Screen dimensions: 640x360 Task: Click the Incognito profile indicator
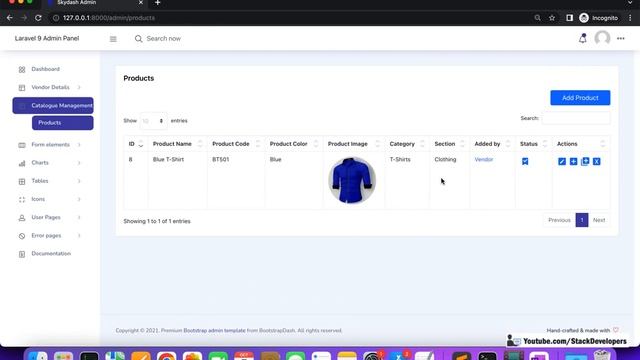pyautogui.click(x=599, y=18)
